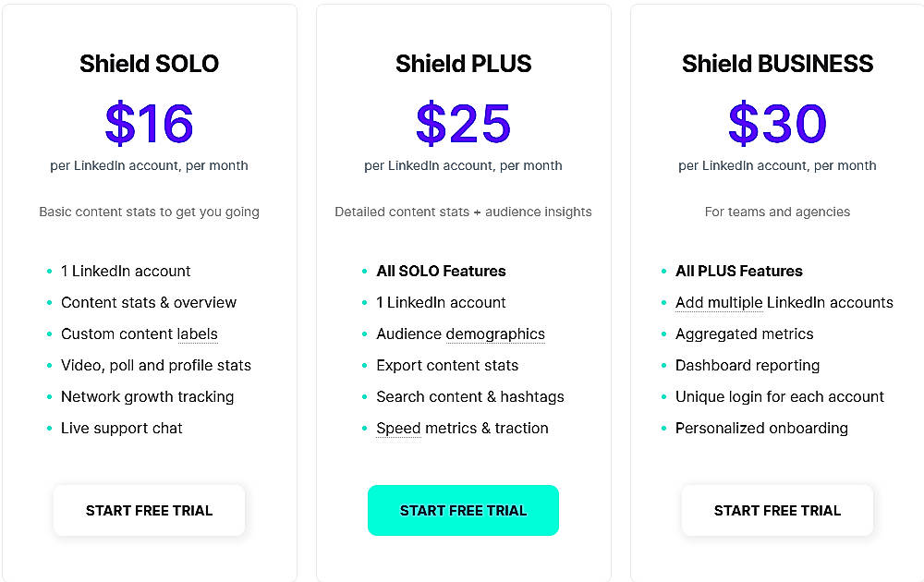The height and width of the screenshot is (582, 924).
Task: Click the Shield BUSINESS plan title
Action: click(x=777, y=64)
